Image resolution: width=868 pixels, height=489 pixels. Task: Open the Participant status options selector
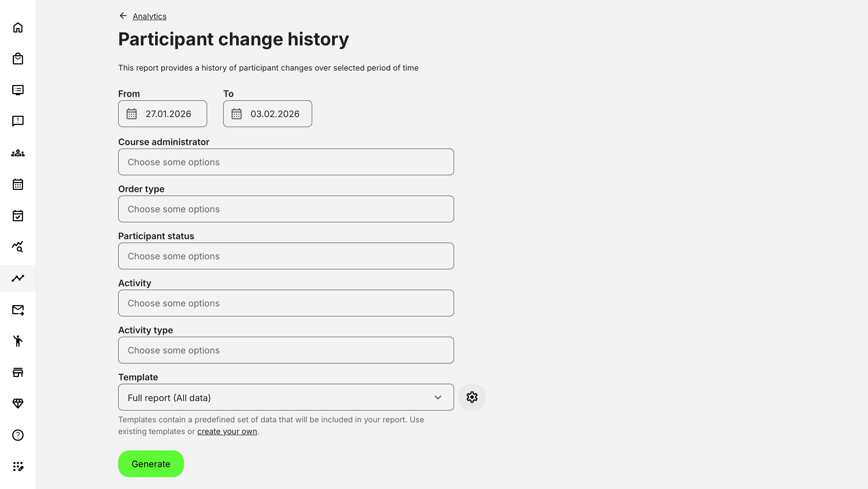pyautogui.click(x=286, y=256)
